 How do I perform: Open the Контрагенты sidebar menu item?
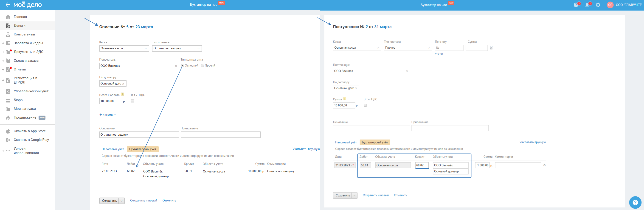(24, 34)
